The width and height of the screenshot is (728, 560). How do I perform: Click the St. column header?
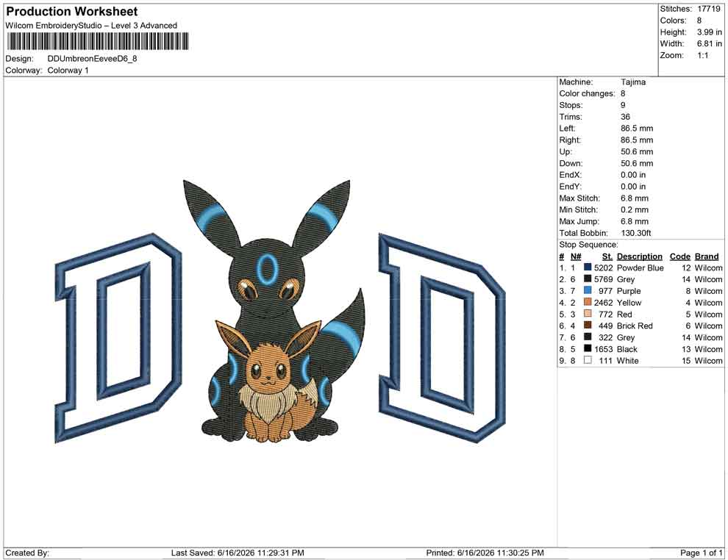[607, 256]
